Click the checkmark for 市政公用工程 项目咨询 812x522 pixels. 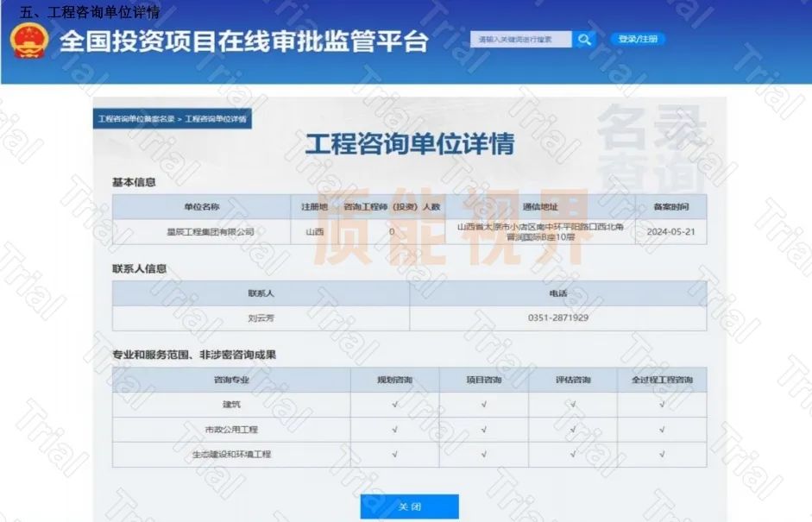483,429
